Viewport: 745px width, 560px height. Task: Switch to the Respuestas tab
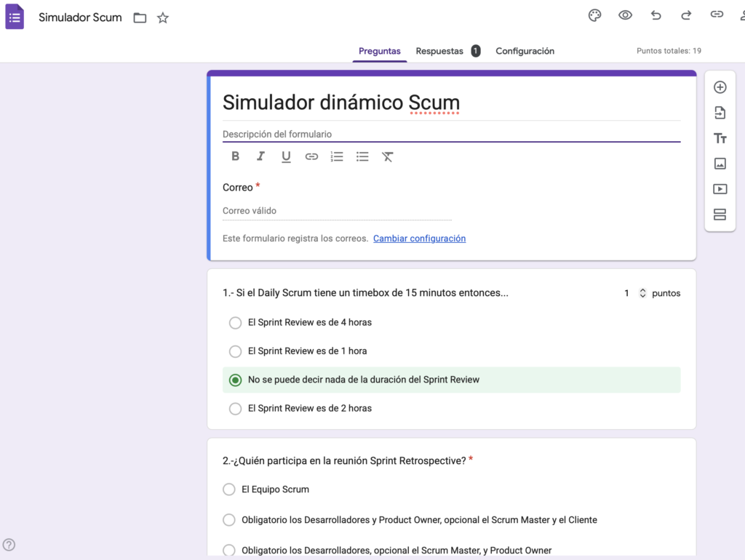[439, 51]
